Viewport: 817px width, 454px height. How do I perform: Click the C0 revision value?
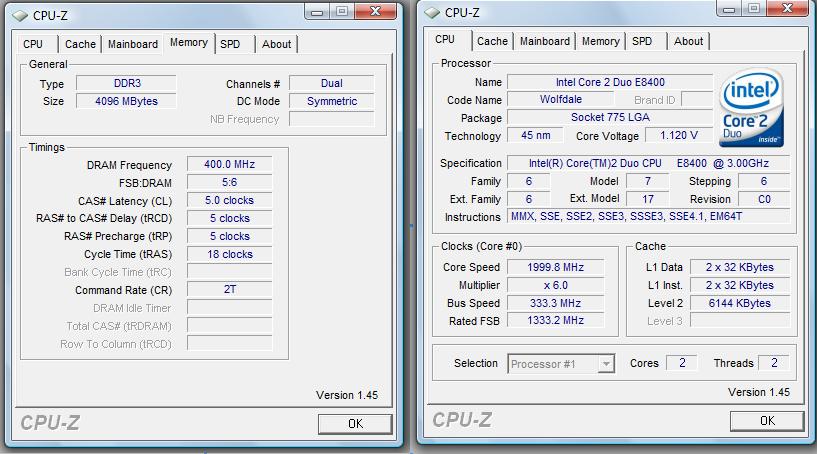tap(764, 199)
